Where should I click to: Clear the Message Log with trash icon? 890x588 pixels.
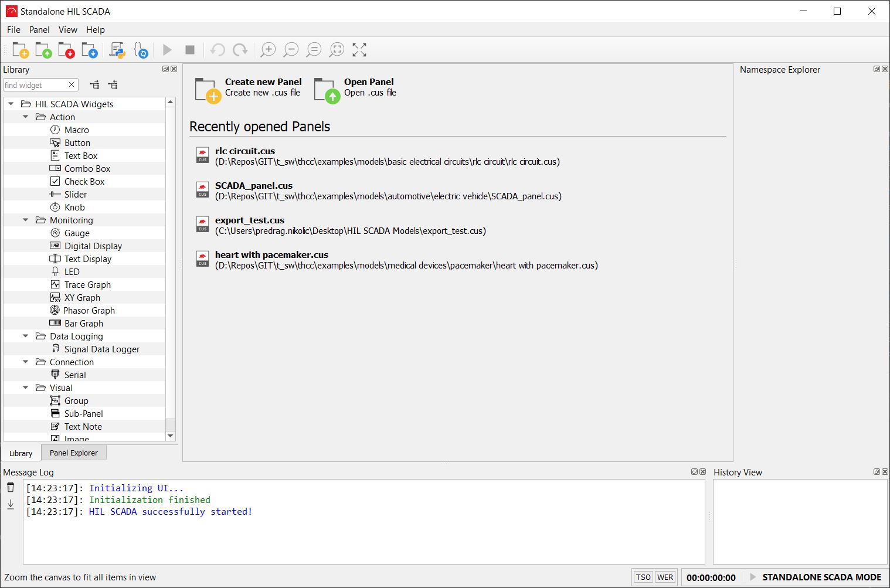click(x=11, y=487)
